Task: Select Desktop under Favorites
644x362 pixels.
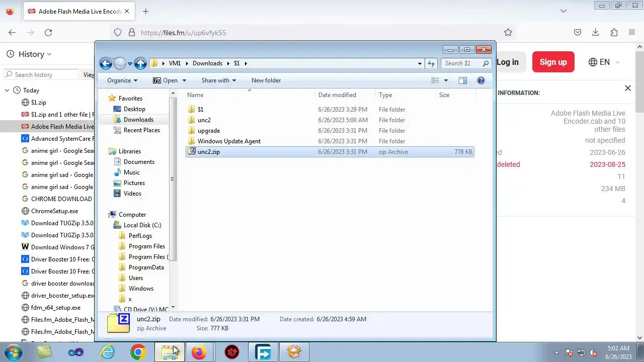Action: tap(134, 109)
